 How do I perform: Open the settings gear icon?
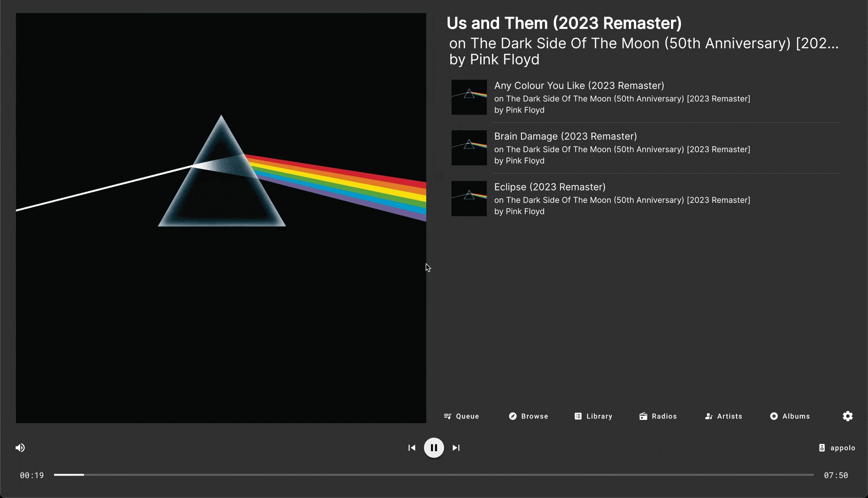coord(848,416)
